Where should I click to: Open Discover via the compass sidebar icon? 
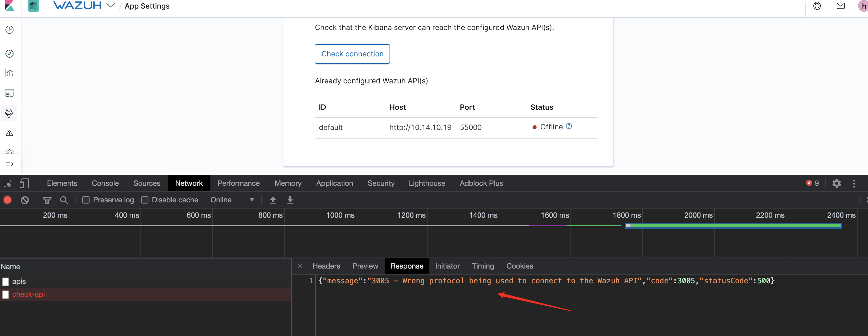10,53
